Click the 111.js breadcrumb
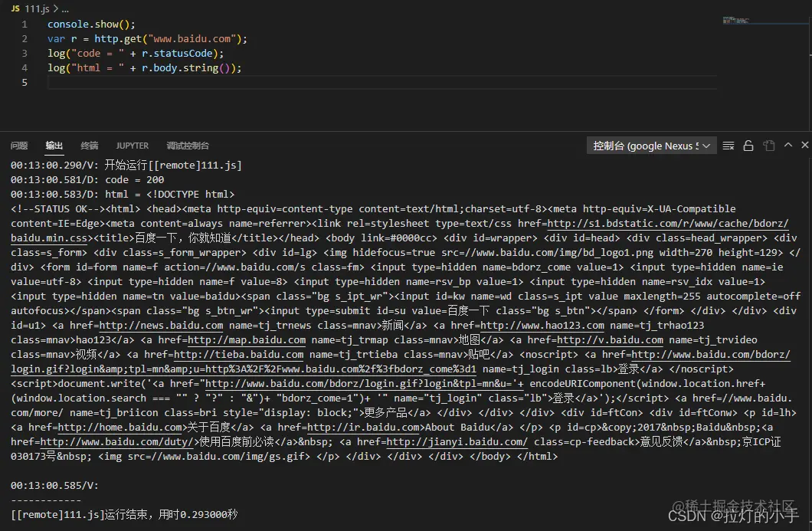 38,8
